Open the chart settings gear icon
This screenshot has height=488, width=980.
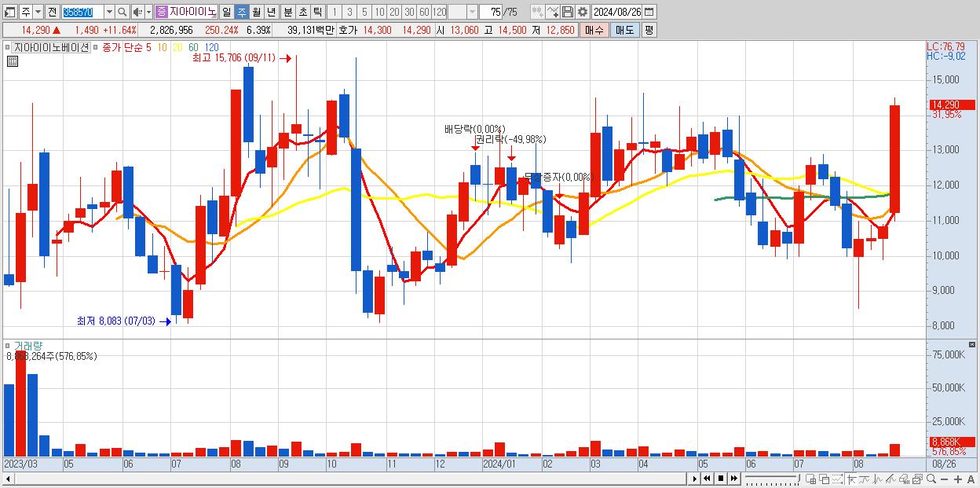582,12
